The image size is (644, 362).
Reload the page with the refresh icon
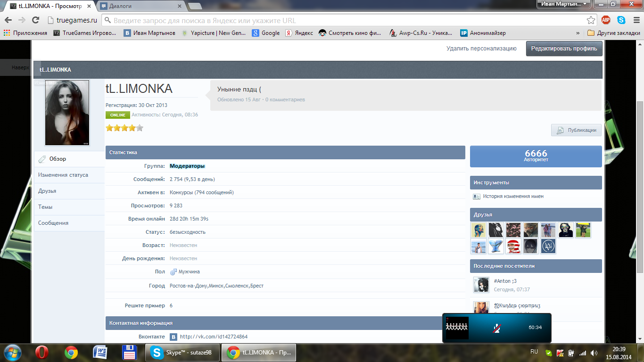[x=35, y=20]
